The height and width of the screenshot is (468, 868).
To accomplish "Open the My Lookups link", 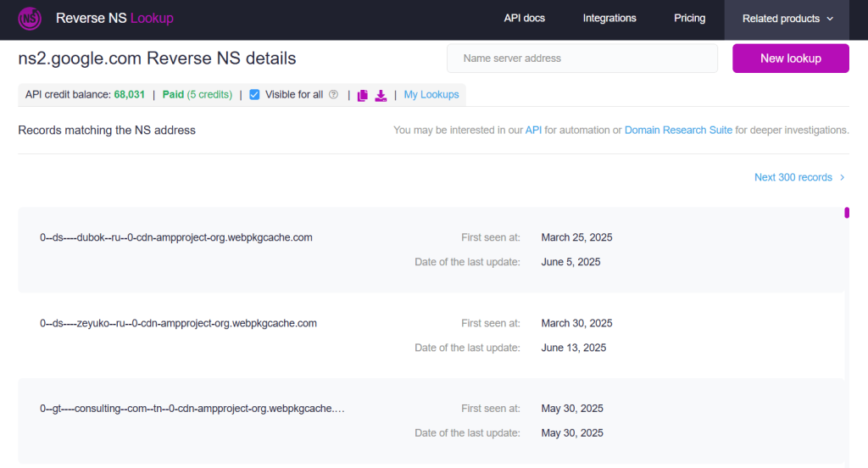I will point(431,95).
